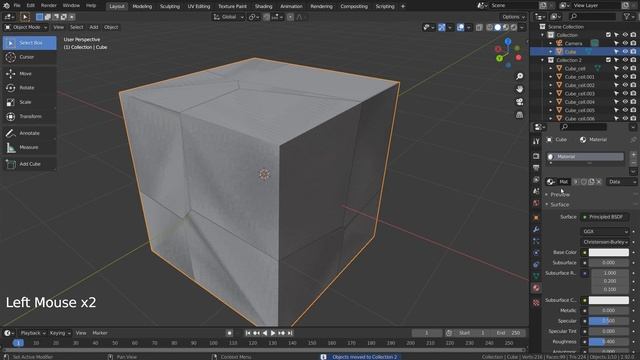Open the timeline Marker menu
The height and width of the screenshot is (360, 640).
[x=100, y=333]
